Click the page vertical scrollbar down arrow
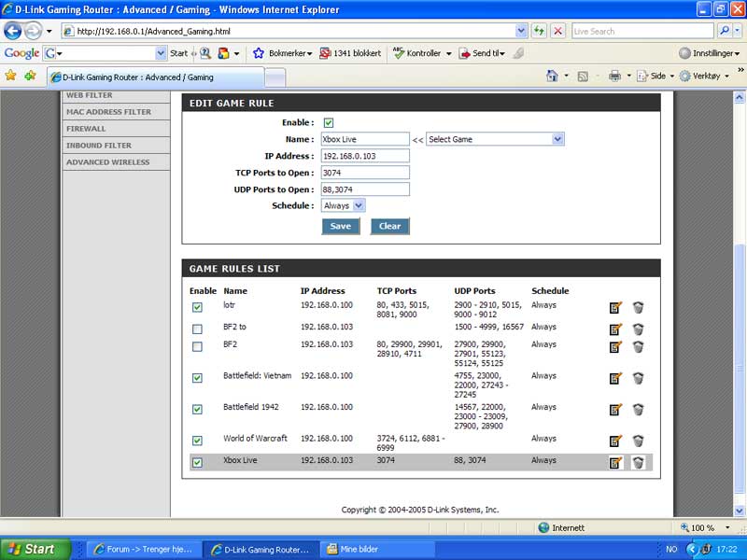747x560 pixels. pos(740,511)
